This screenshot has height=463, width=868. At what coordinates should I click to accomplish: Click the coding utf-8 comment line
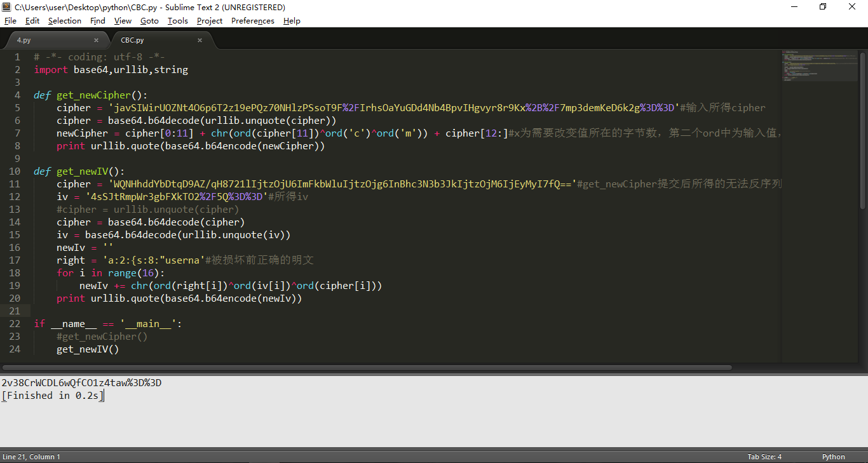tap(100, 57)
